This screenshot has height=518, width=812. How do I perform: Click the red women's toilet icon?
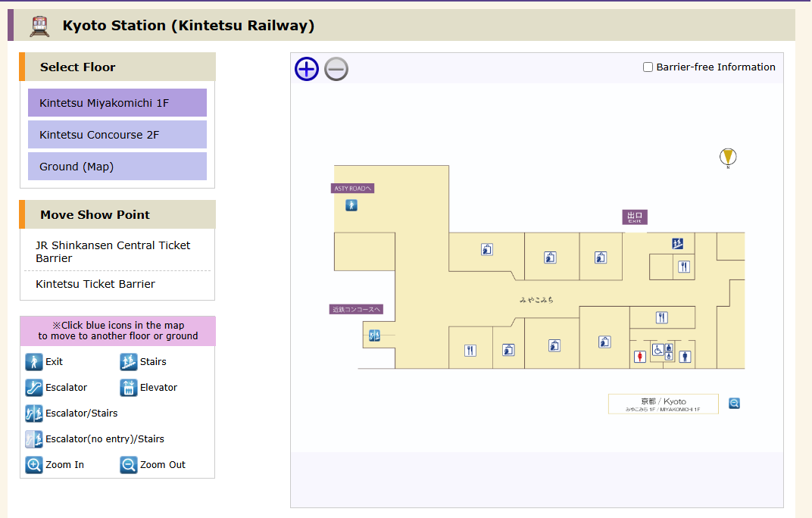click(x=640, y=357)
